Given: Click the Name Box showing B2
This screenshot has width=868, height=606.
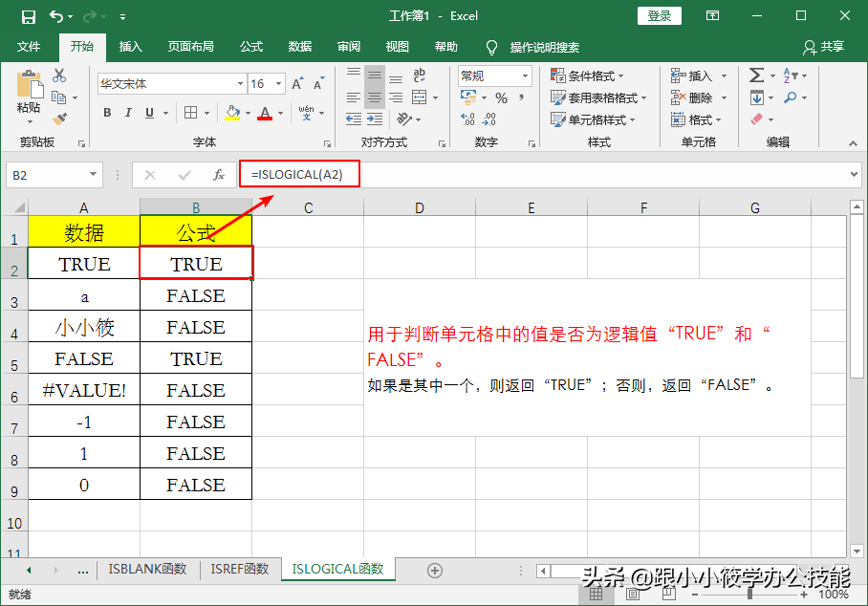Looking at the screenshot, I should [x=54, y=176].
